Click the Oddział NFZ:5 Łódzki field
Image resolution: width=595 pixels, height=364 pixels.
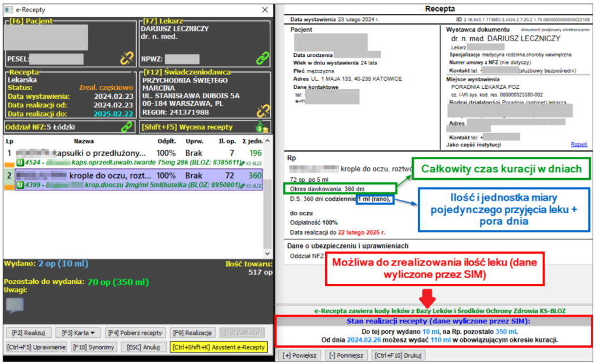click(70, 127)
